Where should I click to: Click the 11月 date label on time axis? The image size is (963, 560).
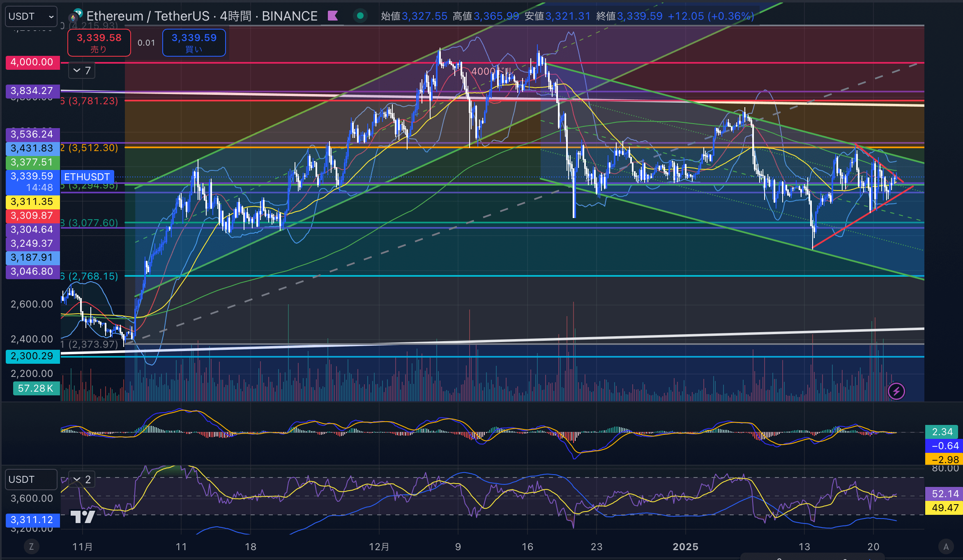[x=83, y=547]
